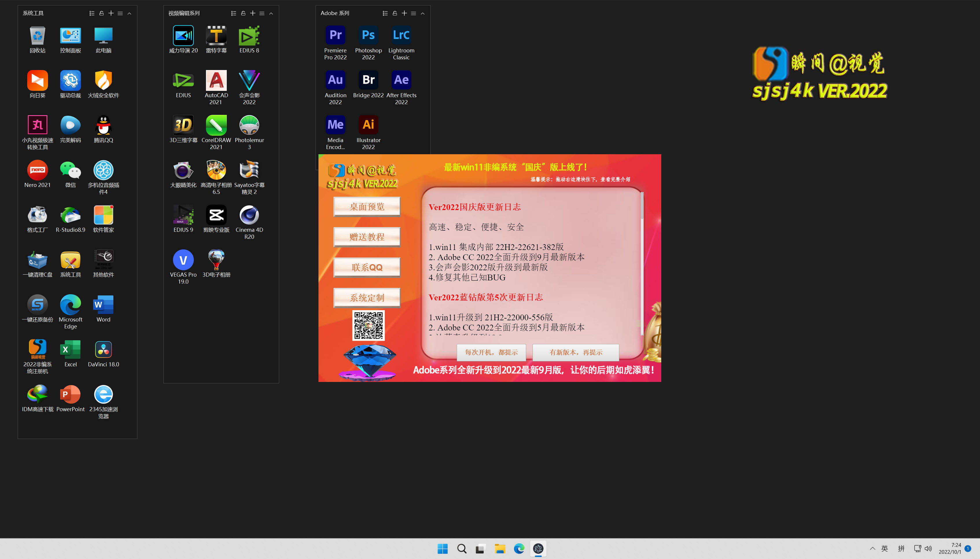Viewport: 980px width, 559px height.
Task: Collapse the Adobe 系列 panel
Action: point(423,13)
